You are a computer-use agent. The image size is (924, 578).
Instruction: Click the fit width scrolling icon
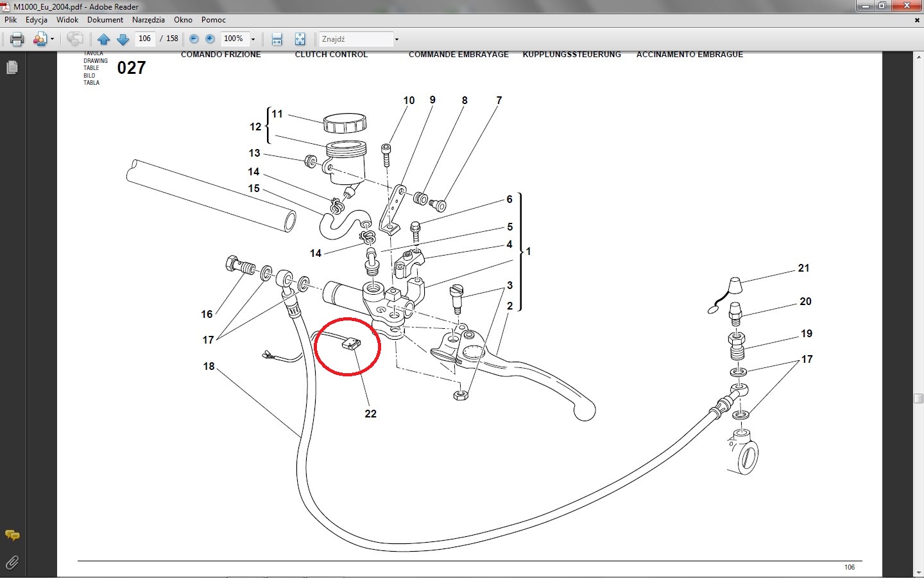tap(277, 39)
